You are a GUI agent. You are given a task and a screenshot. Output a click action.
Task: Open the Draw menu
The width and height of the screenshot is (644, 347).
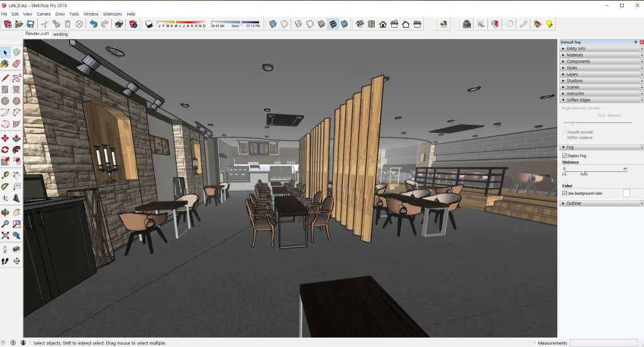tap(60, 14)
